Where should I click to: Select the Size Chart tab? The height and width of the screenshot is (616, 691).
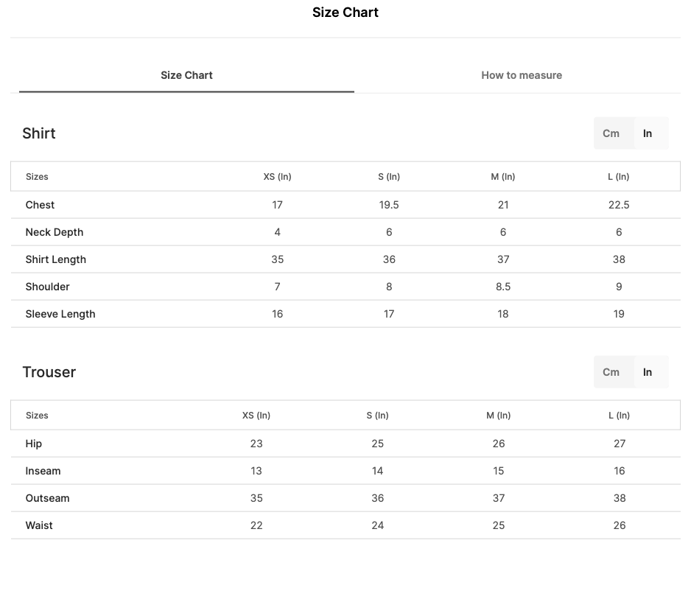click(x=186, y=75)
